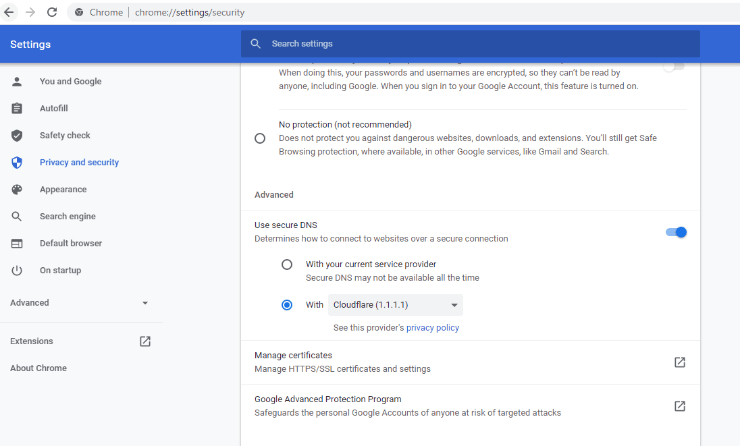This screenshot has height=446, width=740.
Task: Expand the Advanced section in sidebar
Action: click(80, 303)
